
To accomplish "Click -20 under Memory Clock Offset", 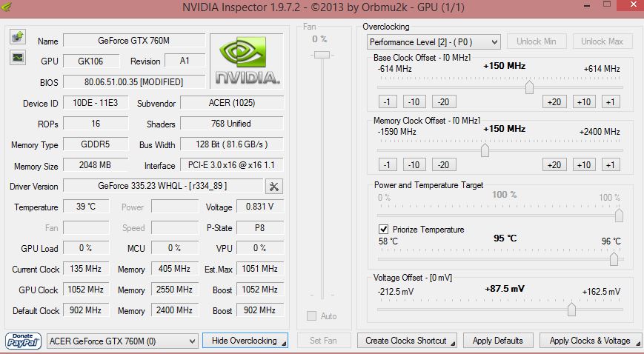I will tap(444, 164).
